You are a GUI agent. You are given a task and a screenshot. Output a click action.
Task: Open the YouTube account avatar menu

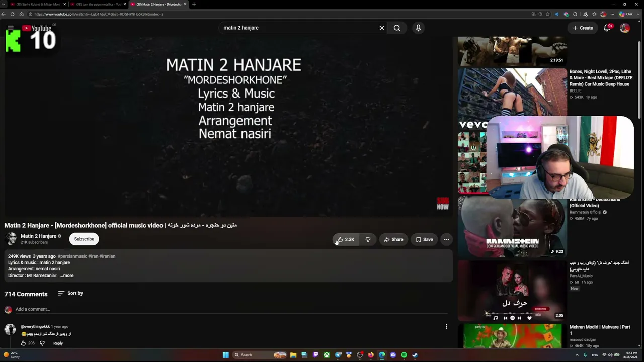[x=625, y=28]
